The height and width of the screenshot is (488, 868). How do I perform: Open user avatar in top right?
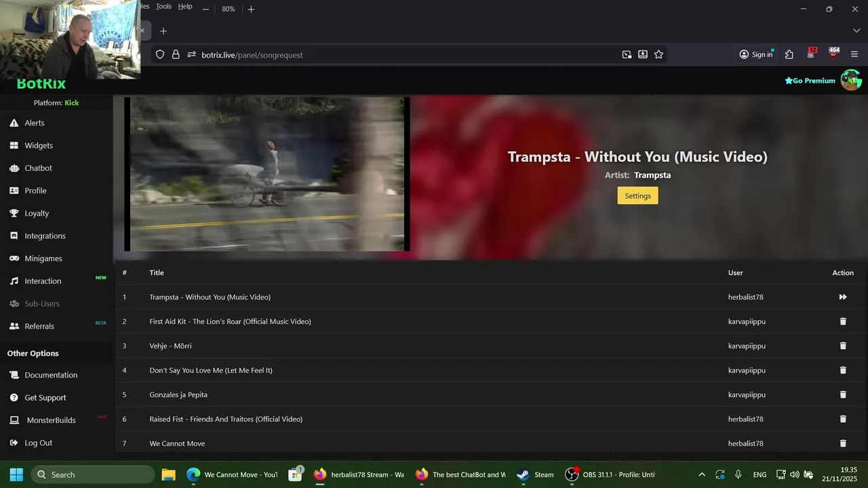[851, 80]
